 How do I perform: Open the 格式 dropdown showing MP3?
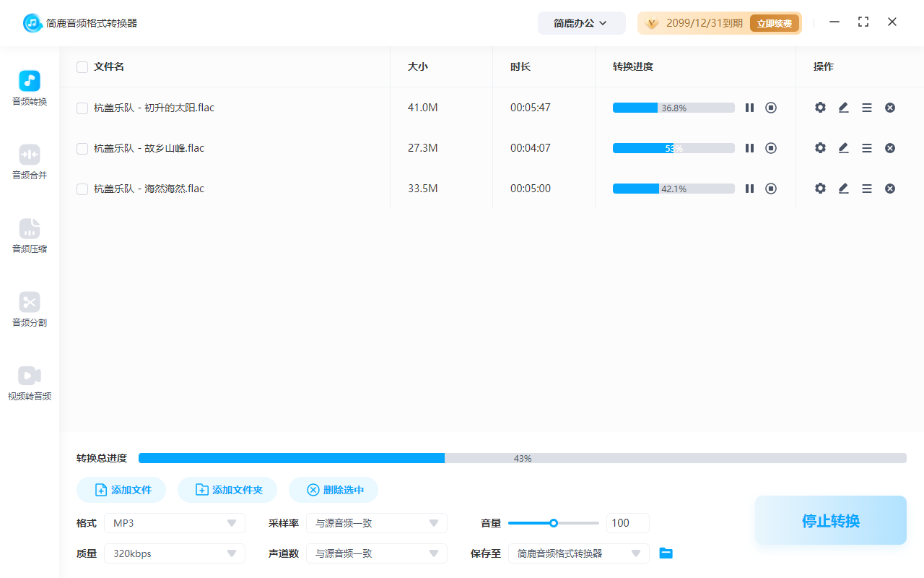tap(174, 522)
